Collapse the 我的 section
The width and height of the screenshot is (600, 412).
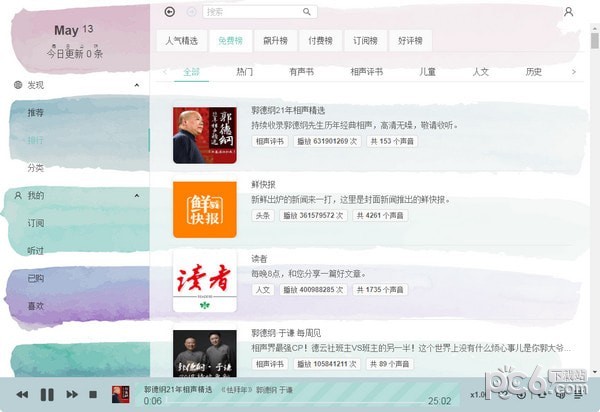click(137, 195)
